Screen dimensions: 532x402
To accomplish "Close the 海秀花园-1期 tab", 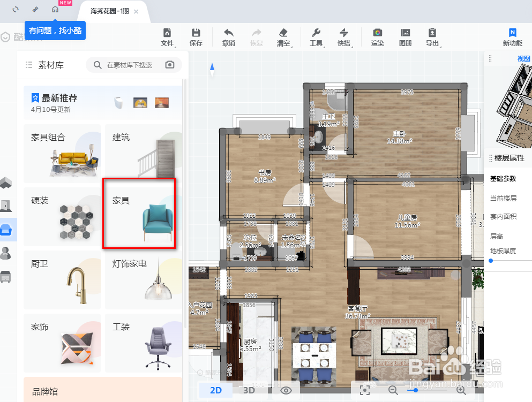I will click(136, 12).
